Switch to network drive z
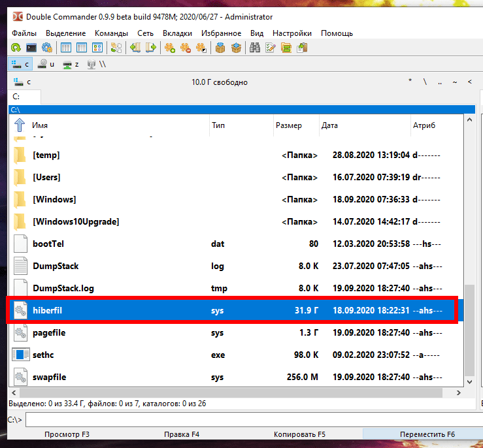The height and width of the screenshot is (448, 483). coord(71,64)
